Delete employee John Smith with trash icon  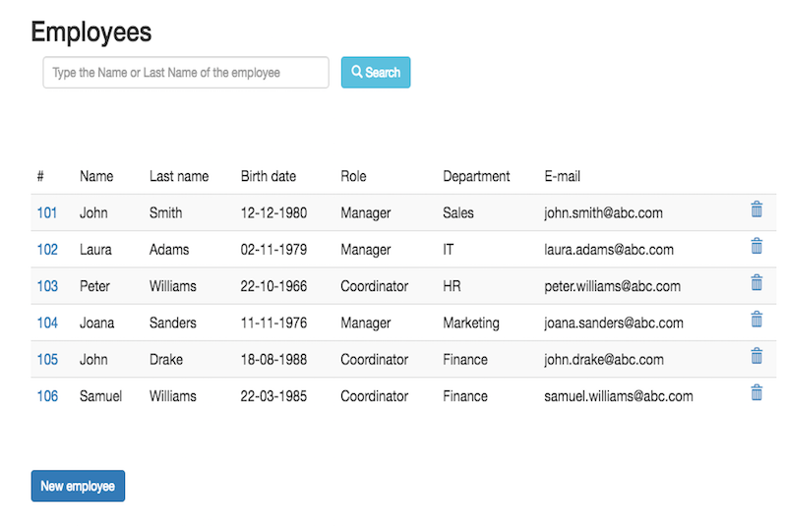pos(756,208)
